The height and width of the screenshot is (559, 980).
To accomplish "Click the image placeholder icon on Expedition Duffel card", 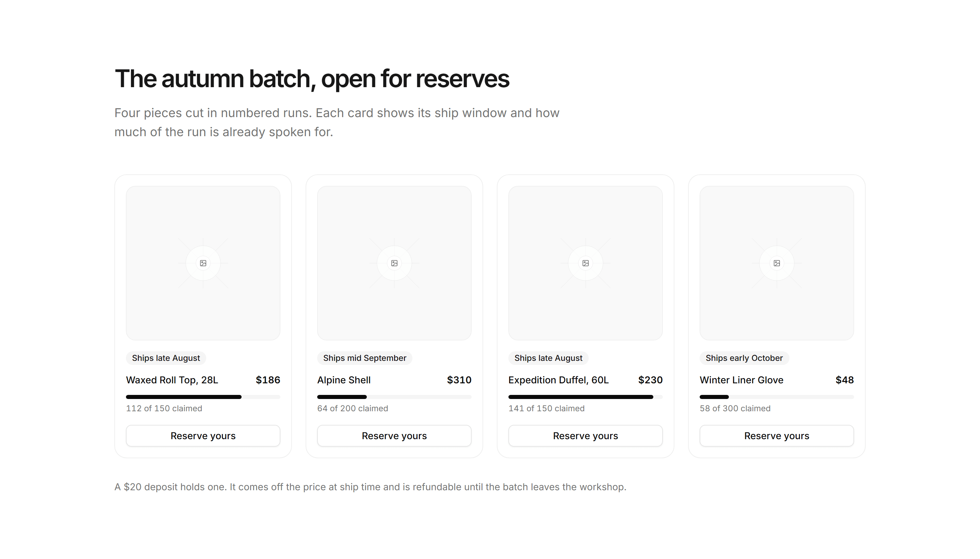I will [585, 263].
